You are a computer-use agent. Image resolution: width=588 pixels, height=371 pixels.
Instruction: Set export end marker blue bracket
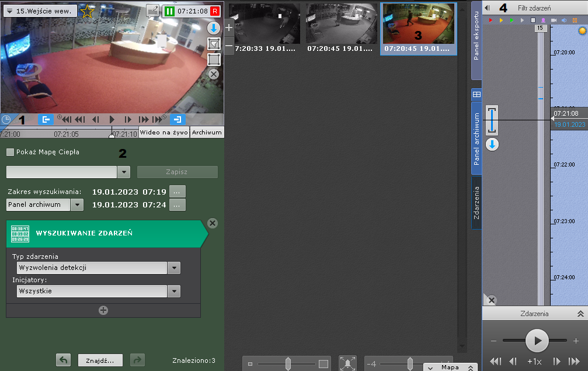point(178,120)
